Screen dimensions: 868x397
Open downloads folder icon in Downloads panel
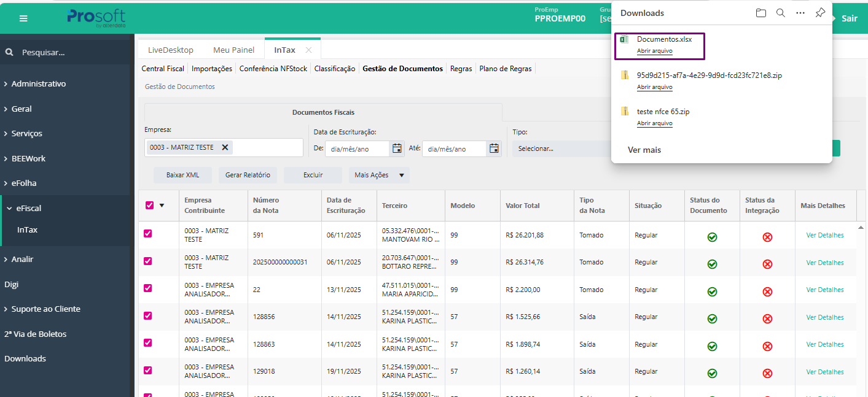(760, 13)
